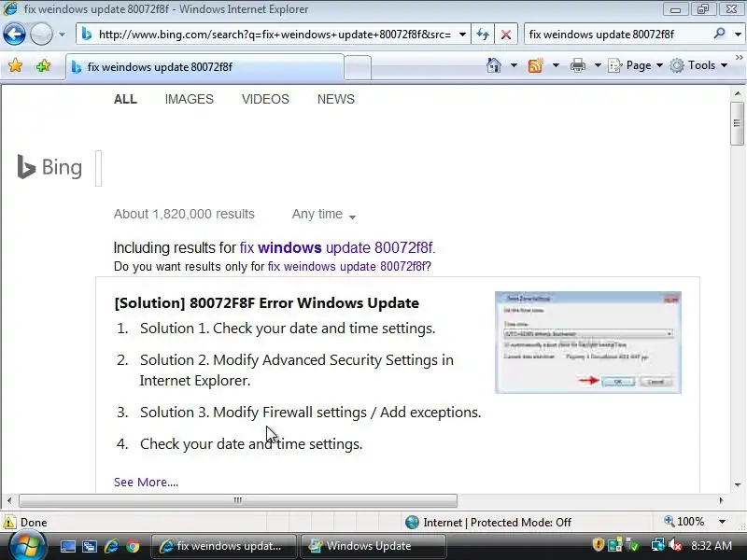
Task: Expand the zoom level dropdown arrow
Action: click(x=722, y=522)
